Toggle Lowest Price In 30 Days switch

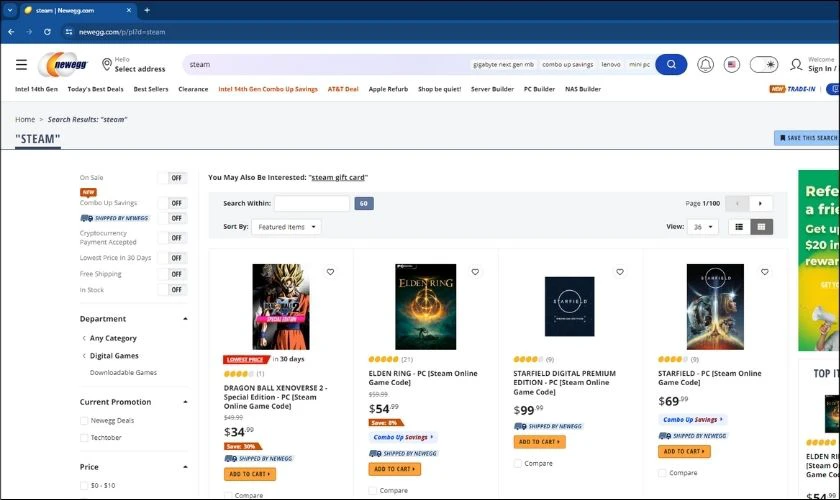pos(172,258)
